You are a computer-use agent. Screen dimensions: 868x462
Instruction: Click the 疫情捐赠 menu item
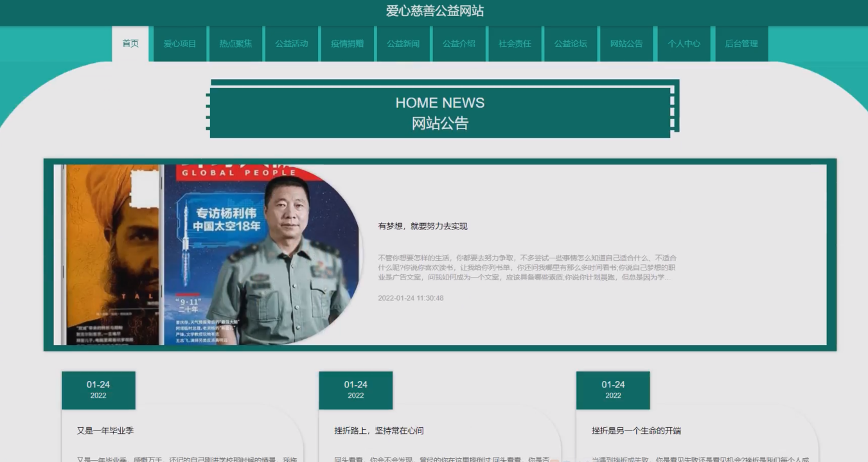(x=348, y=44)
